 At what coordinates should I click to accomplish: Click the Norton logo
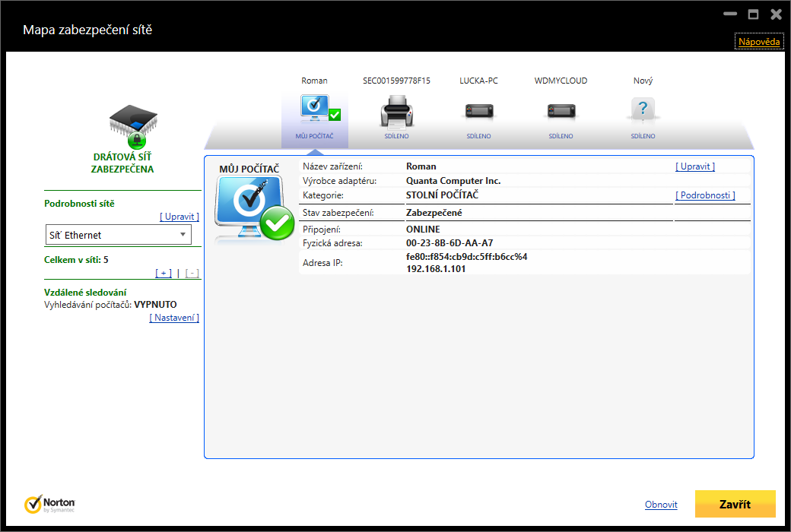[49, 504]
